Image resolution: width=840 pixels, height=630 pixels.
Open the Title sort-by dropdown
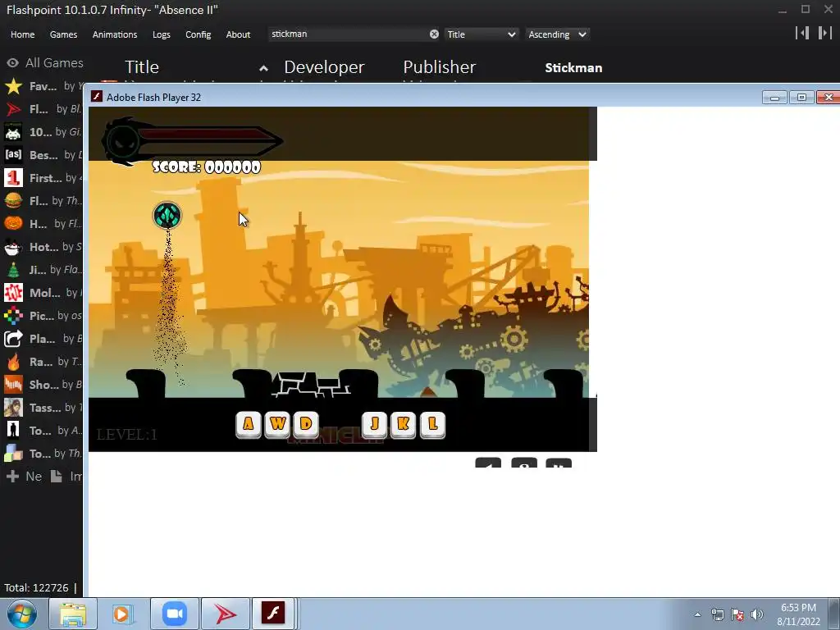481,34
